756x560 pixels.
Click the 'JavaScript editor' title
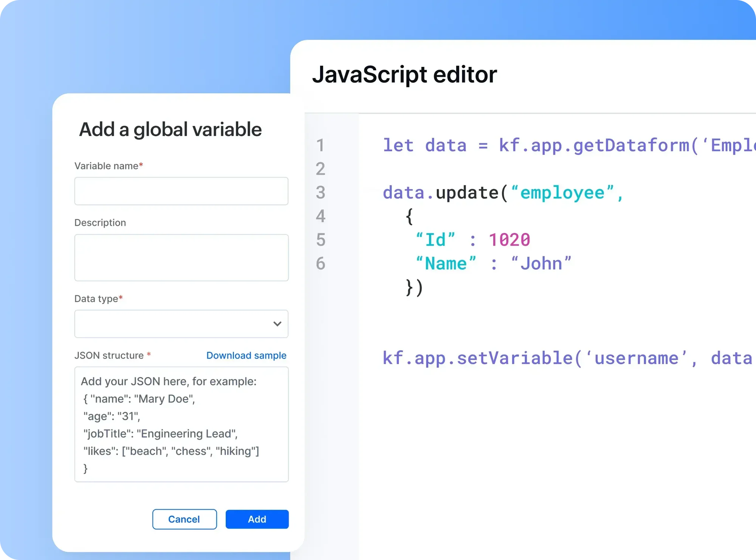click(x=404, y=75)
